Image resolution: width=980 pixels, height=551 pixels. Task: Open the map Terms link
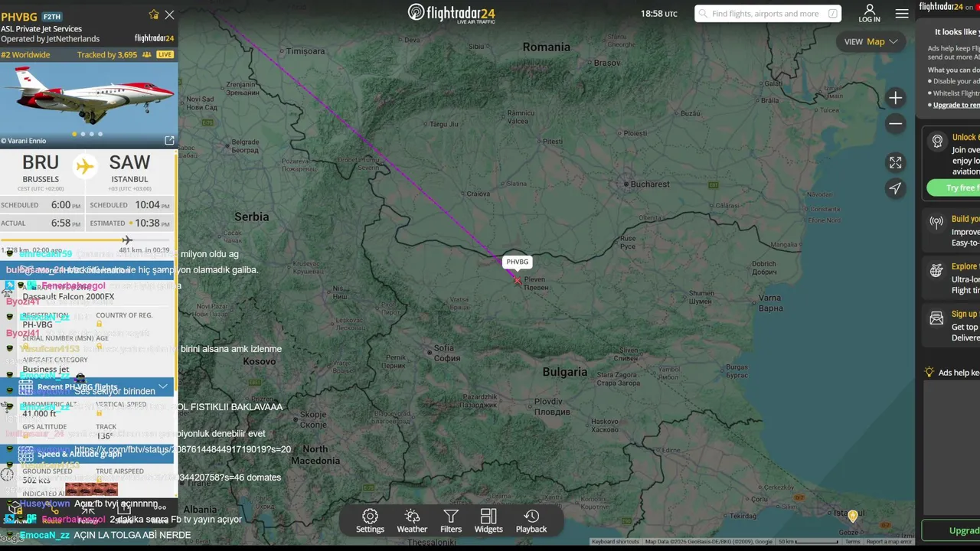pyautogui.click(x=853, y=542)
